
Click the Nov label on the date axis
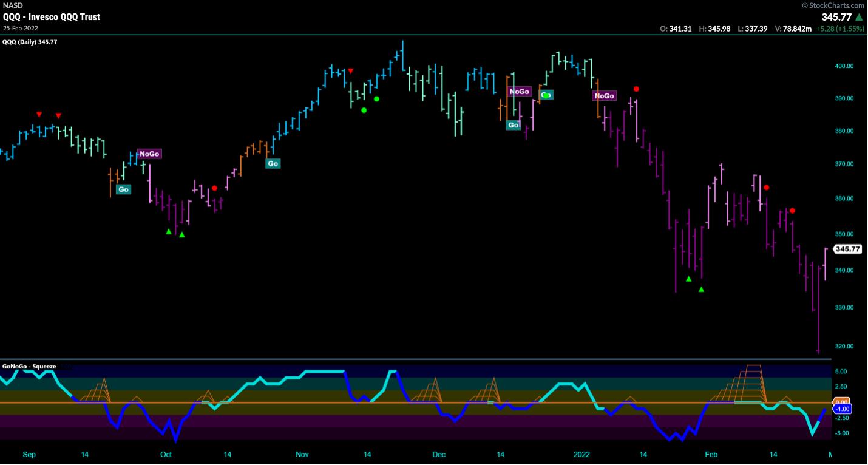coord(302,455)
